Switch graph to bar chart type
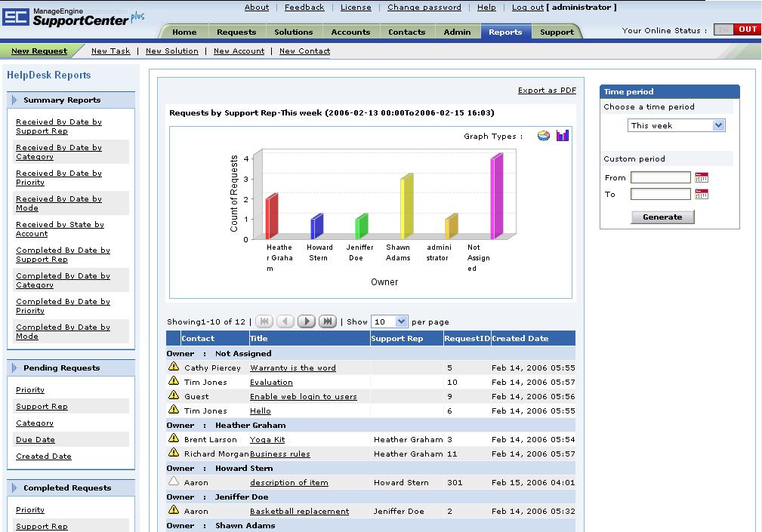Viewport: 762px width, 532px height. tap(563, 135)
